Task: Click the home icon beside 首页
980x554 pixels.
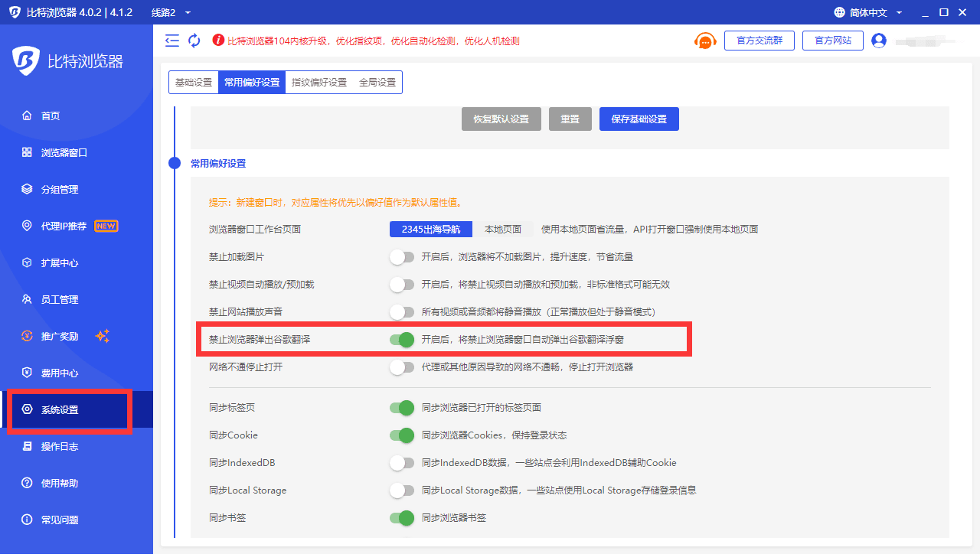Action: [27, 116]
